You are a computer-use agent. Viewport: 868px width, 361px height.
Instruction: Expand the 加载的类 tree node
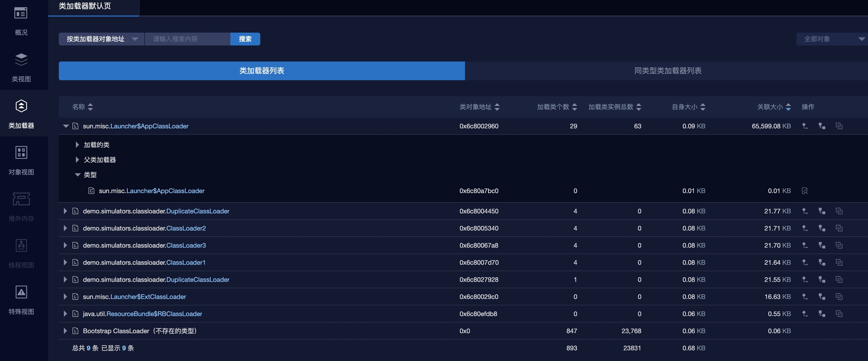pyautogui.click(x=77, y=145)
